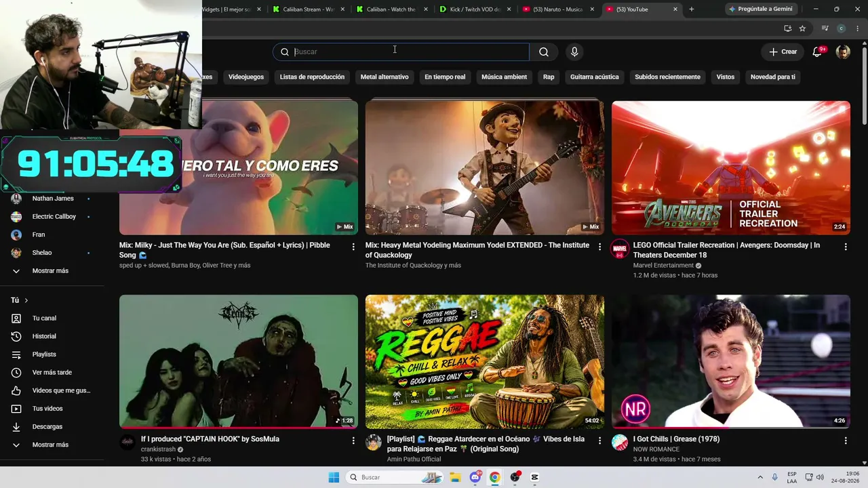868x488 pixels.
Task: Select the En tiempo real chip
Action: 445,77
